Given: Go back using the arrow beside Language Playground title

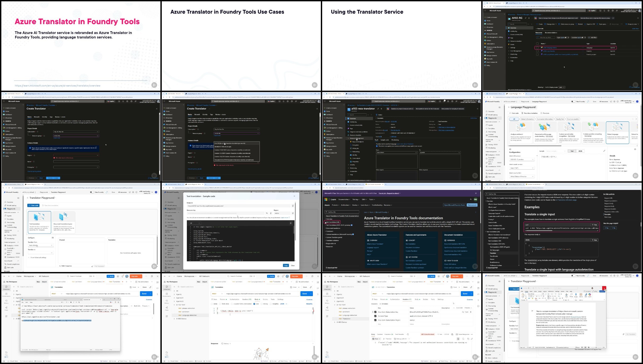Looking at the screenshot, I should point(509,107).
